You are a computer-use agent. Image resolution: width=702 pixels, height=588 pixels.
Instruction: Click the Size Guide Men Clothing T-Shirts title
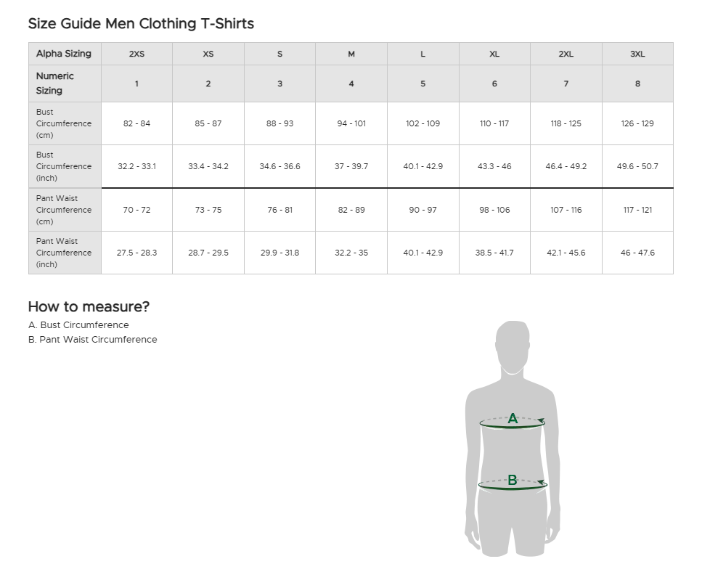pos(141,24)
